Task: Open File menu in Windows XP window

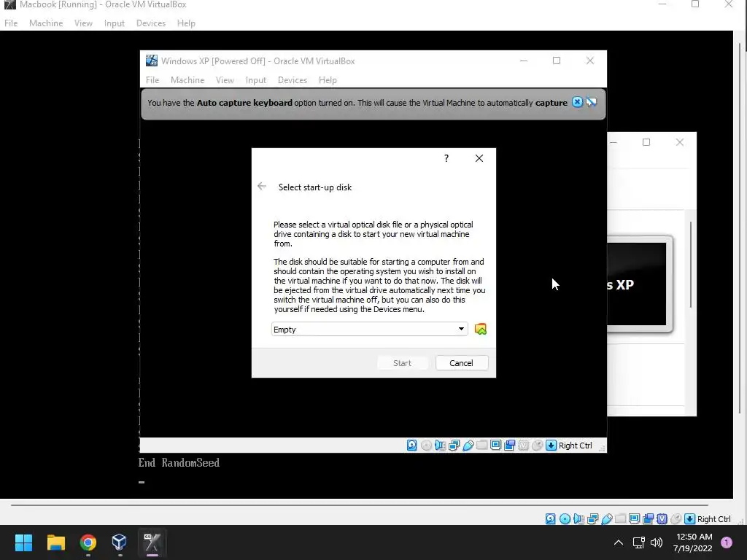Action: pyautogui.click(x=152, y=80)
